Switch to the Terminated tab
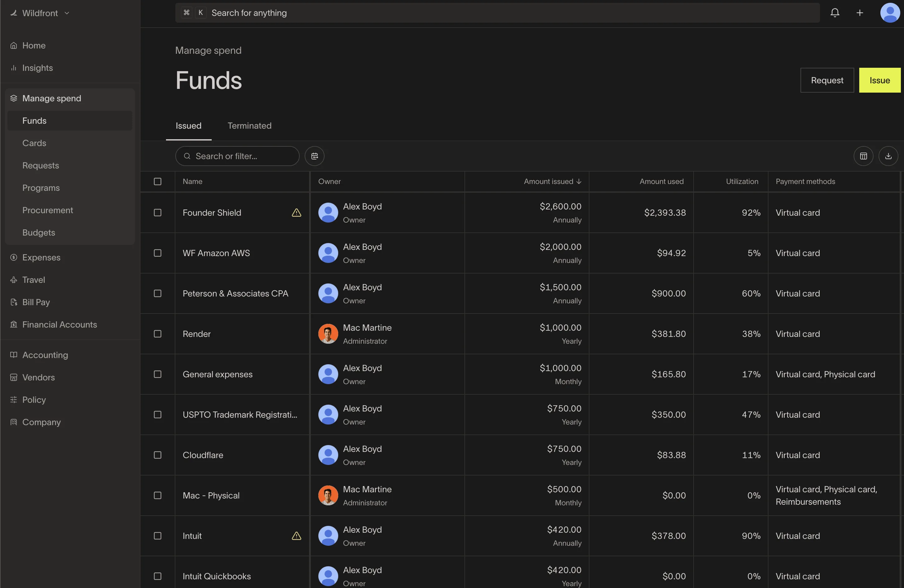 [x=250, y=126]
